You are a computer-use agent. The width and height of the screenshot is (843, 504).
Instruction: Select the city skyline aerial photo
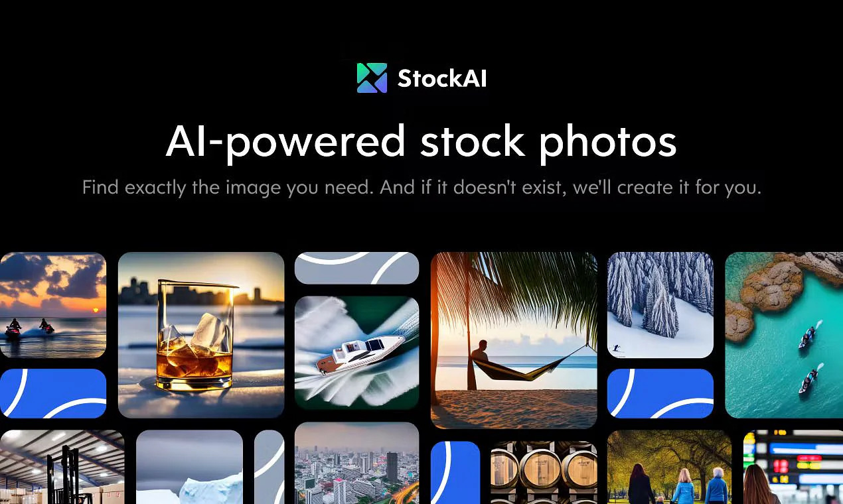tap(356, 463)
